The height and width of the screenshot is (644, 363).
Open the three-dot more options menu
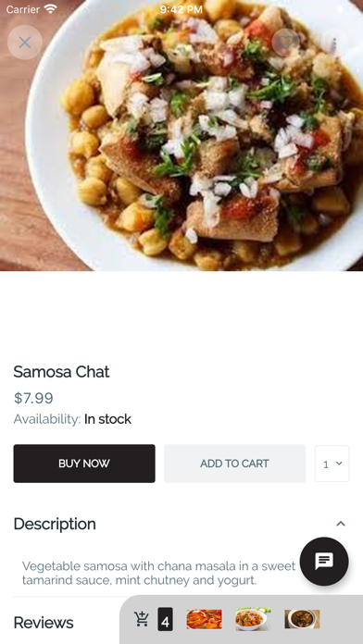(x=334, y=43)
